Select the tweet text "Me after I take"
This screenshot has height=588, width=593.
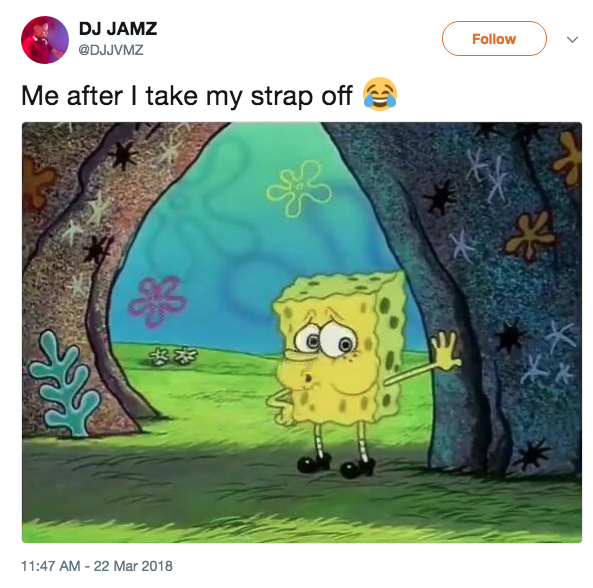[109, 96]
